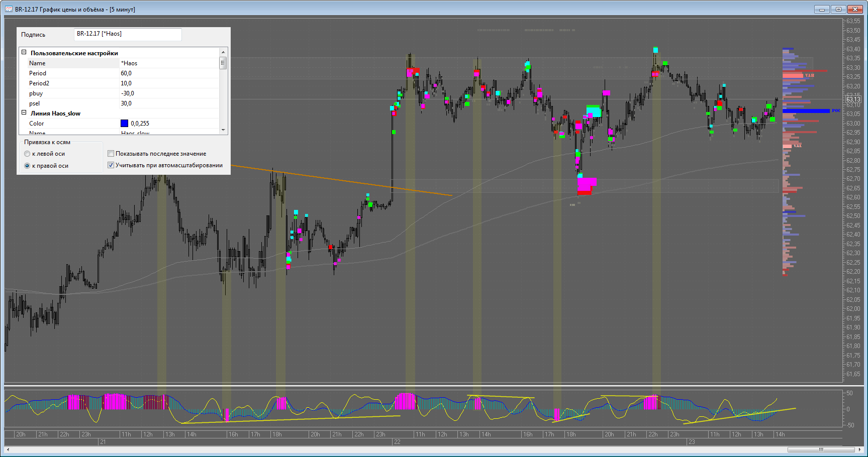The height and width of the screenshot is (457, 868).
Task: Click the settings list scroll-up arrow
Action: coord(223,52)
